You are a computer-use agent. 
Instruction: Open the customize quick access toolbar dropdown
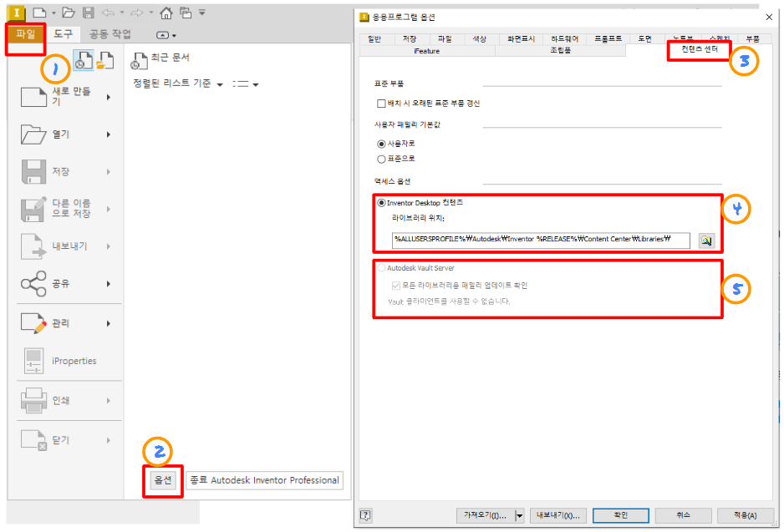click(202, 13)
